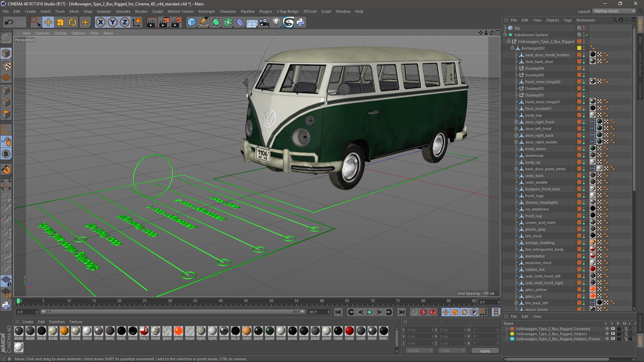Click the Texture mode checker icon
Image resolution: width=644 pixels, height=362 pixels.
(x=6, y=66)
